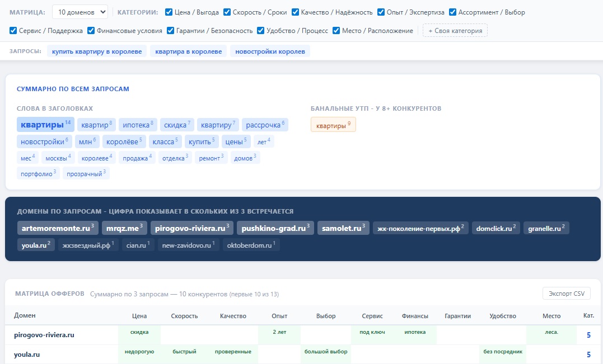Click domain chip new-zavidovo.ru
This screenshot has width=603, height=364.
(x=189, y=244)
